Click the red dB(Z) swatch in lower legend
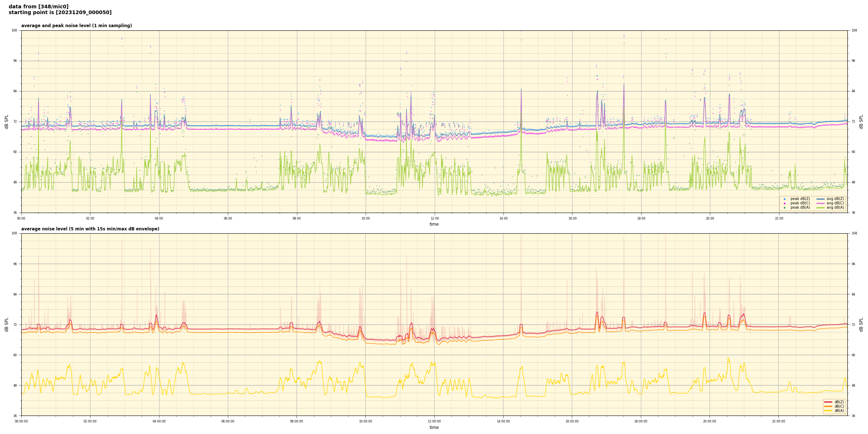The height and width of the screenshot is (434, 868). pyautogui.click(x=828, y=402)
